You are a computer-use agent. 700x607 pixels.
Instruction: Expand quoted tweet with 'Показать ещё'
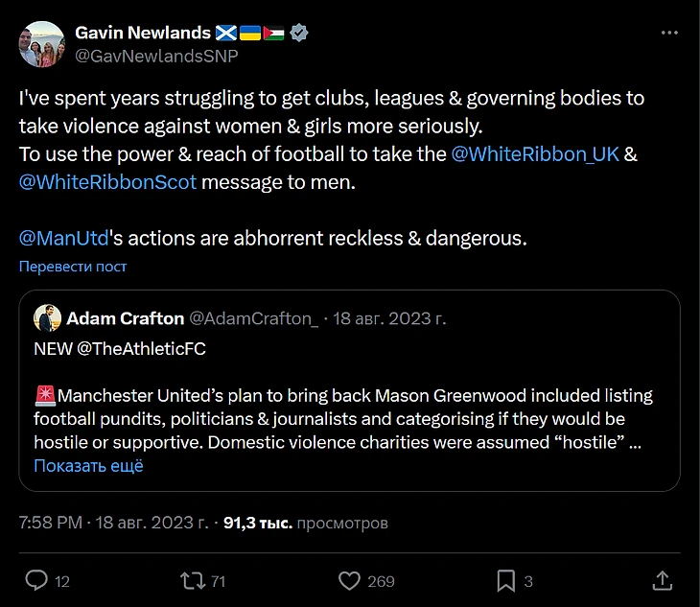88,466
